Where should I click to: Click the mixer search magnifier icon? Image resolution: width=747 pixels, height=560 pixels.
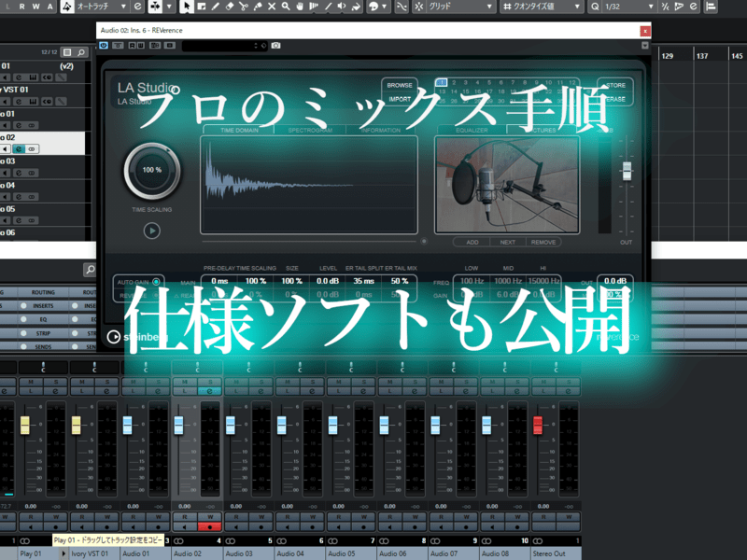point(90,270)
